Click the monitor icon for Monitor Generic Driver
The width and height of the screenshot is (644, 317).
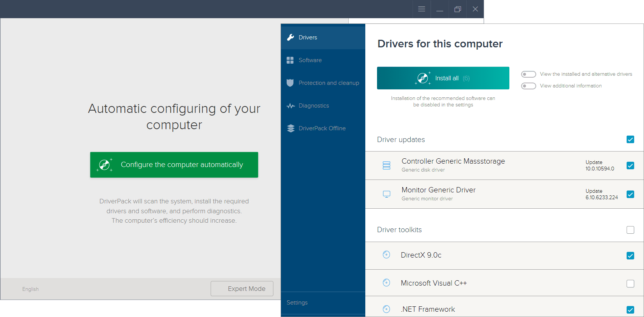[x=386, y=194]
